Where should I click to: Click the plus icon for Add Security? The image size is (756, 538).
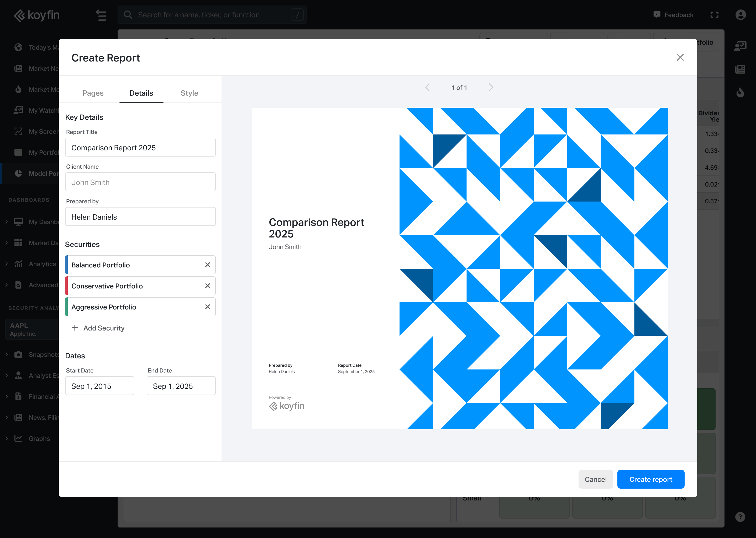(75, 328)
